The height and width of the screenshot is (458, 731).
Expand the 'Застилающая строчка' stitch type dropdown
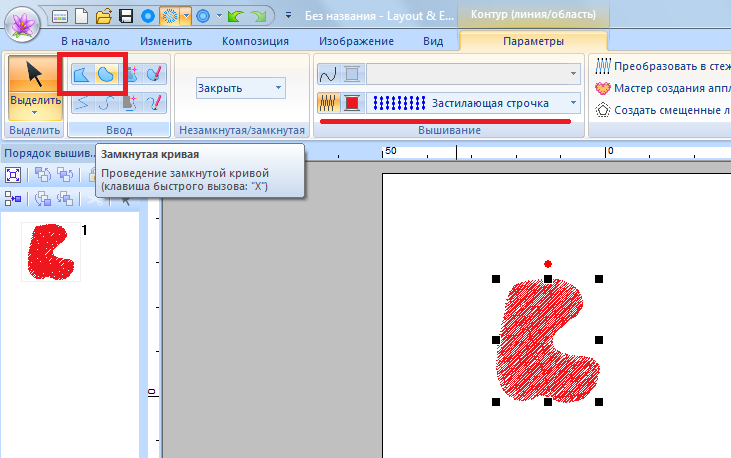click(573, 103)
